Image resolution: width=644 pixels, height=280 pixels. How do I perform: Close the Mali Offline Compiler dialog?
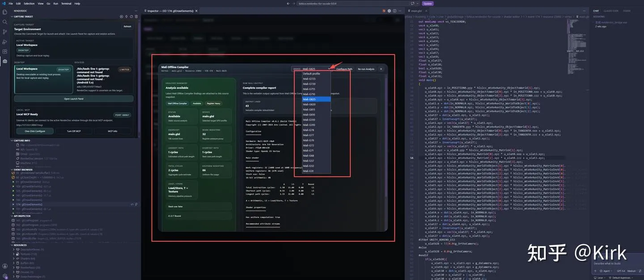tap(381, 69)
